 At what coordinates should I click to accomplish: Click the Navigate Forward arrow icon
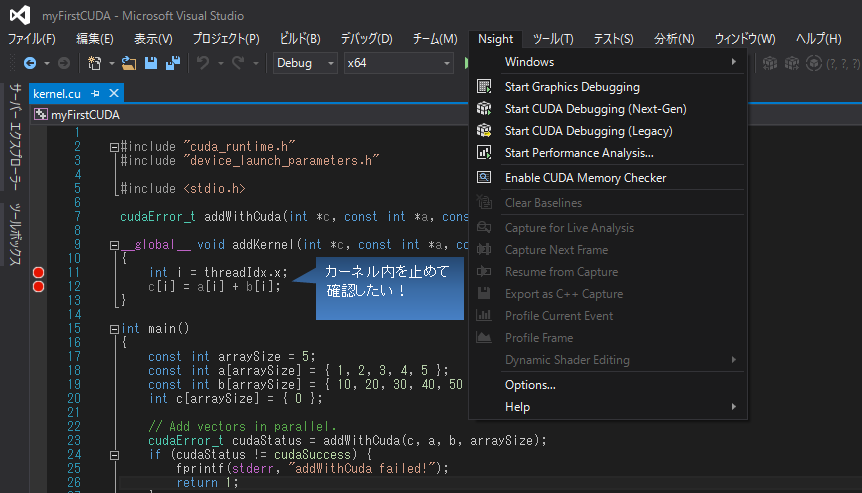(64, 63)
